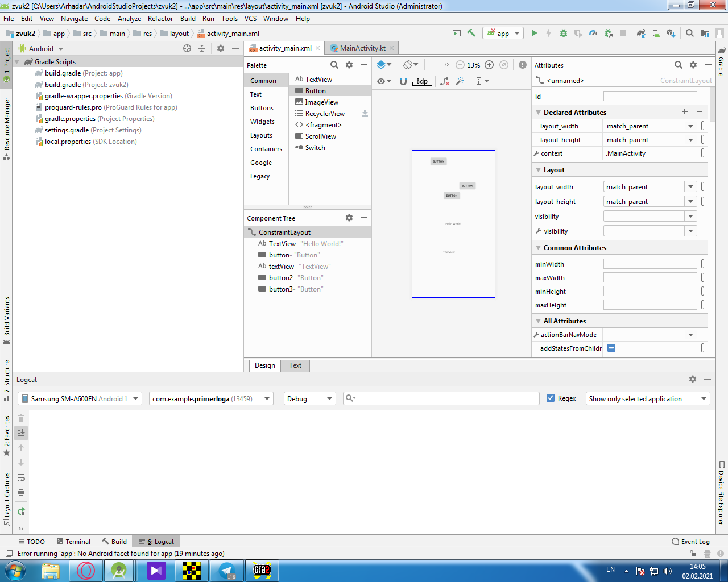Collapse the Gradle Scripts tree node
Image resolution: width=728 pixels, height=582 pixels.
coord(17,62)
